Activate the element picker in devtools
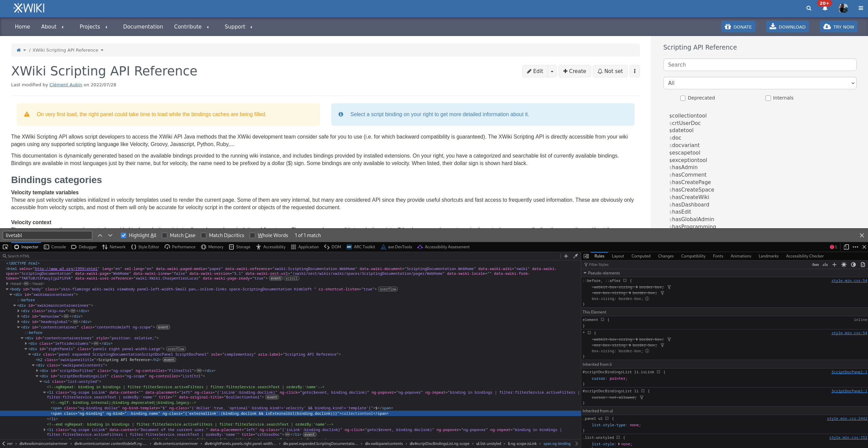 coord(5,247)
